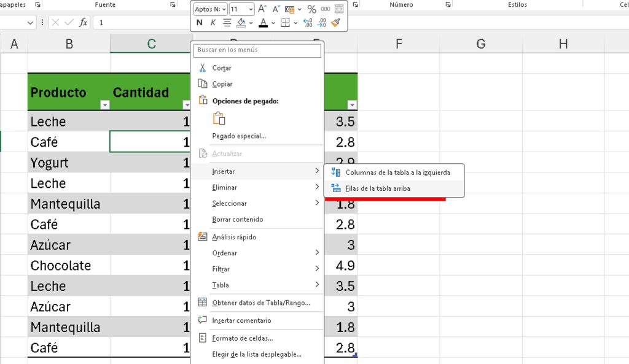Click "Copiar" in the context menu
This screenshot has width=629, height=364.
point(222,84)
